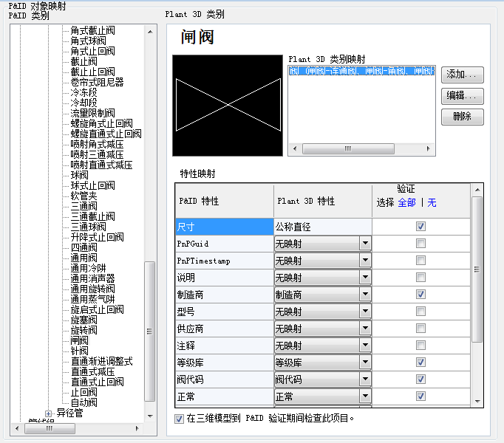Toggle validation checkbox for 尺寸 row

pos(420,227)
